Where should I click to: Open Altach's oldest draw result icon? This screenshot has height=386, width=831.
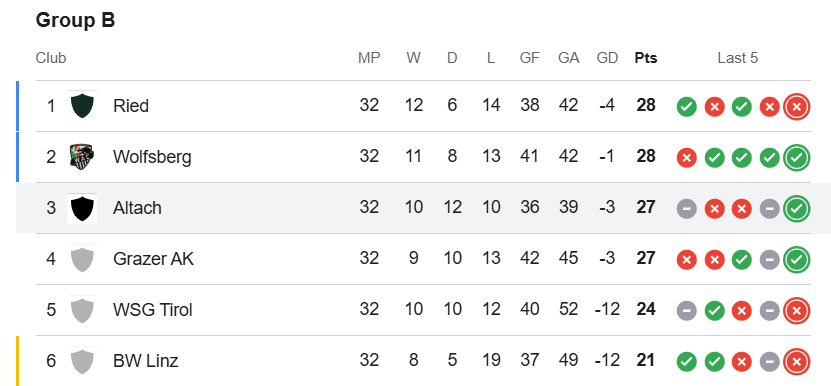point(686,209)
